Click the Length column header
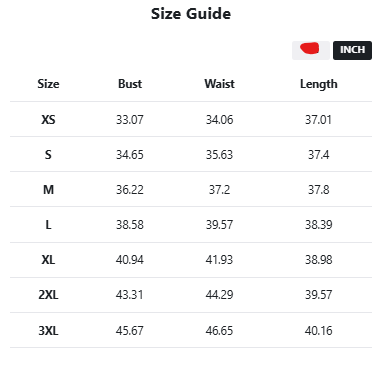The image size is (386, 375). 319,84
